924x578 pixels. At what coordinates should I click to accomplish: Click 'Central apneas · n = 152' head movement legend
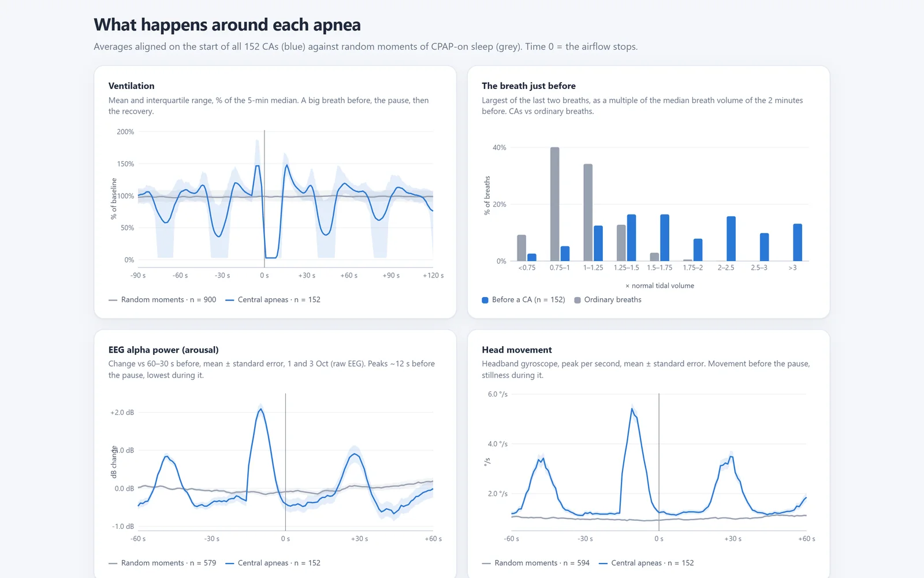click(x=646, y=563)
